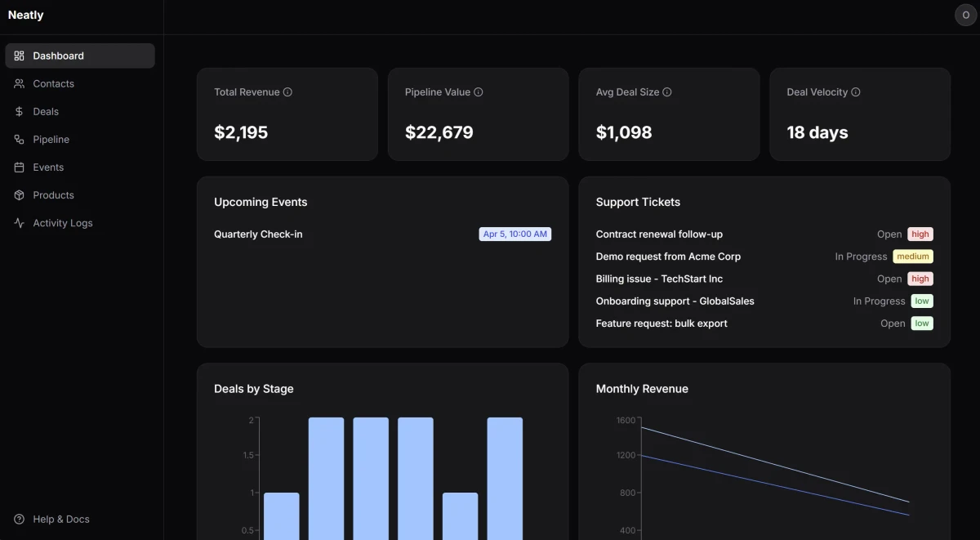
Task: Click the blue line in Monthly Revenue chart
Action: (776, 485)
